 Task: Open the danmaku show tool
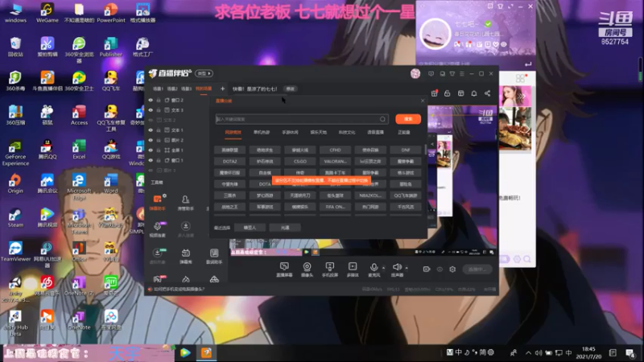click(186, 256)
